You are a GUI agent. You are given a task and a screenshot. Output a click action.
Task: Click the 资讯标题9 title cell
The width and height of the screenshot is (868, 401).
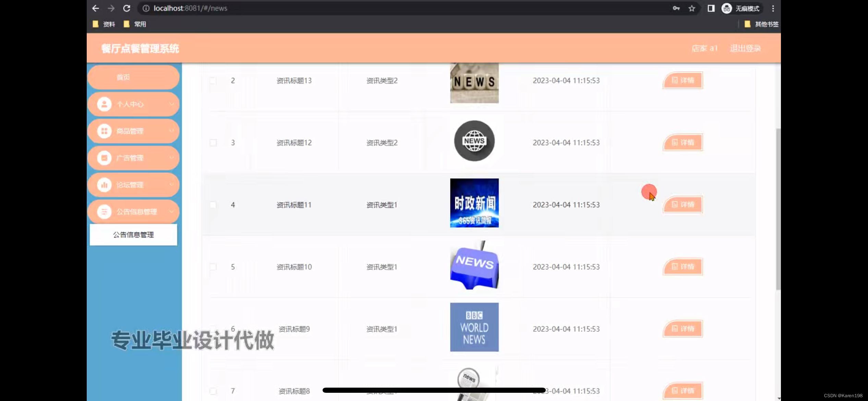click(x=294, y=329)
